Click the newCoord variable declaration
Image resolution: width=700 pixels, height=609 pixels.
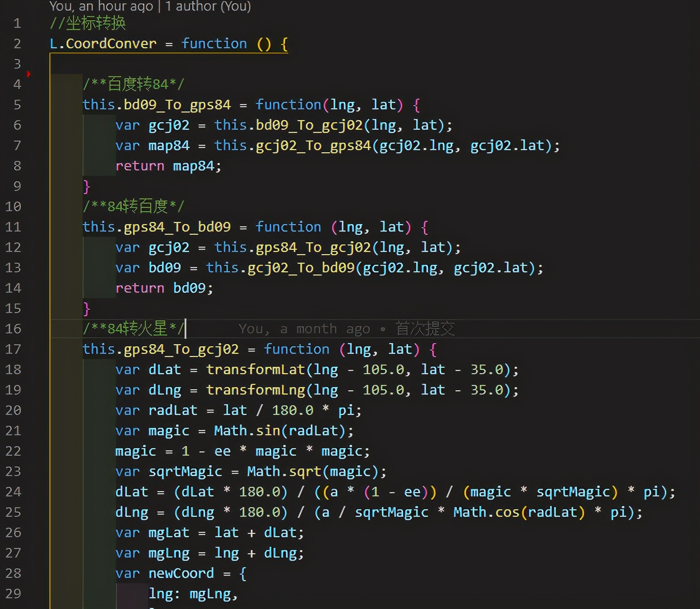point(181,573)
